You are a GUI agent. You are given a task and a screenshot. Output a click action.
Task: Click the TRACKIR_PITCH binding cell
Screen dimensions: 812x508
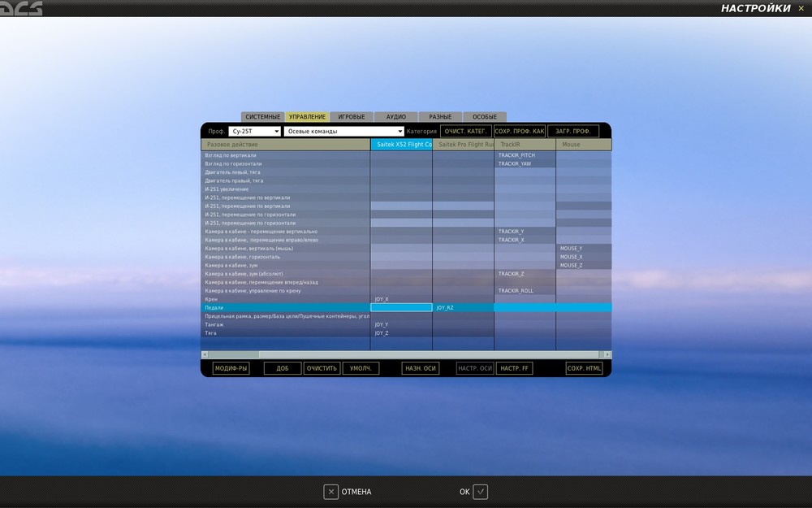525,155
